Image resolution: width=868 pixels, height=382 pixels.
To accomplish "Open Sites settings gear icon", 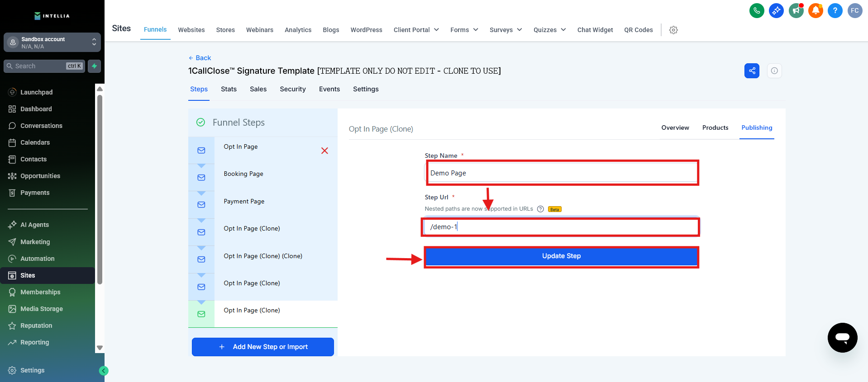I will pos(673,30).
